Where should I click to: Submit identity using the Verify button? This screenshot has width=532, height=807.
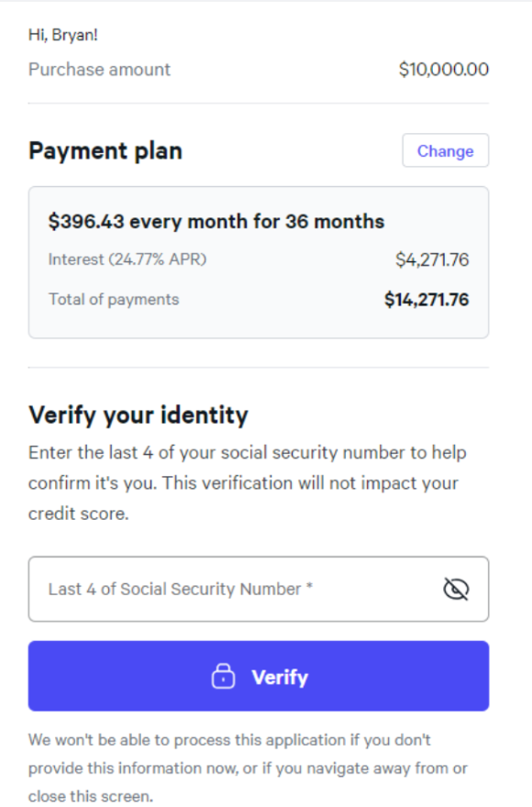point(259,676)
